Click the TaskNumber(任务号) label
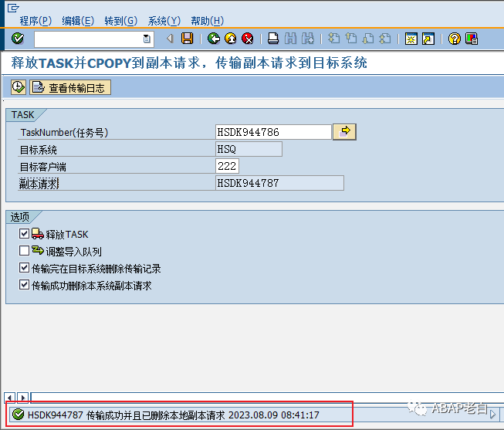 pos(64,133)
